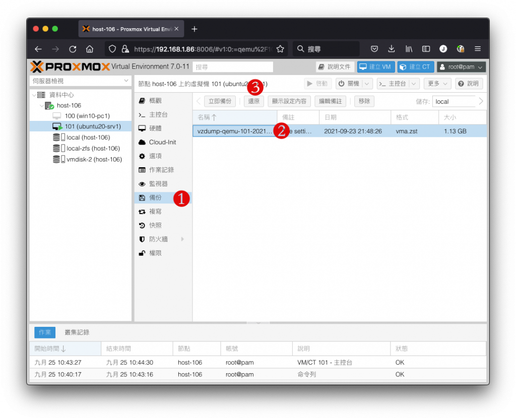Screen dimensions: 516x420
Task: Click the 建立 VM button
Action: (376, 67)
